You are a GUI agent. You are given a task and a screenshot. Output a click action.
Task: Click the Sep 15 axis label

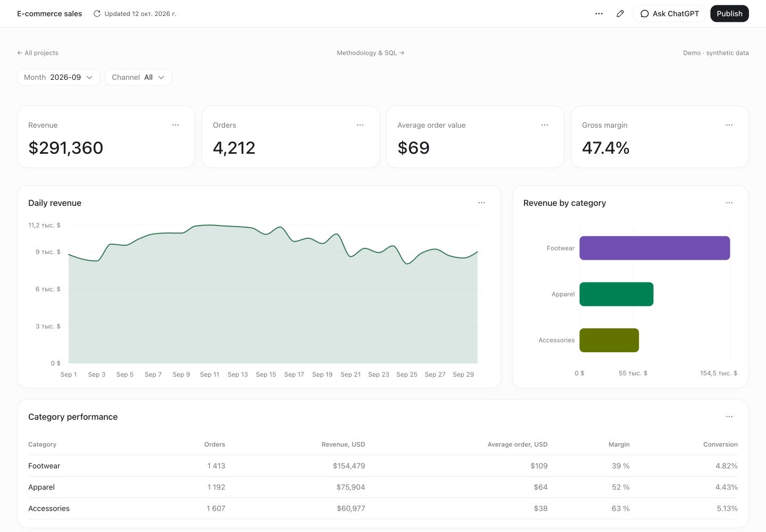(x=266, y=375)
